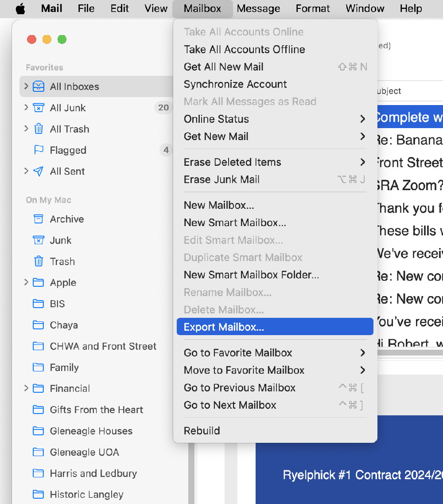The image size is (443, 504).
Task: Open the Front Street message row
Action: (x=410, y=163)
